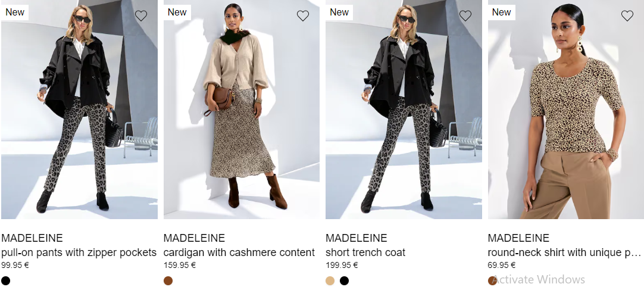Click 69.95 € price of round-neck shirt
Image resolution: width=644 pixels, height=287 pixels.
point(502,265)
